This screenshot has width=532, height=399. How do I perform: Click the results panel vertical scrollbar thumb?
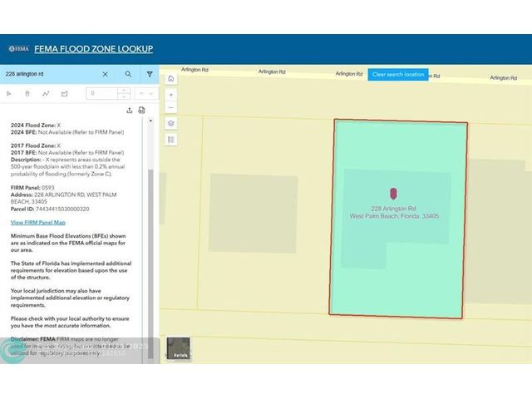150,263
